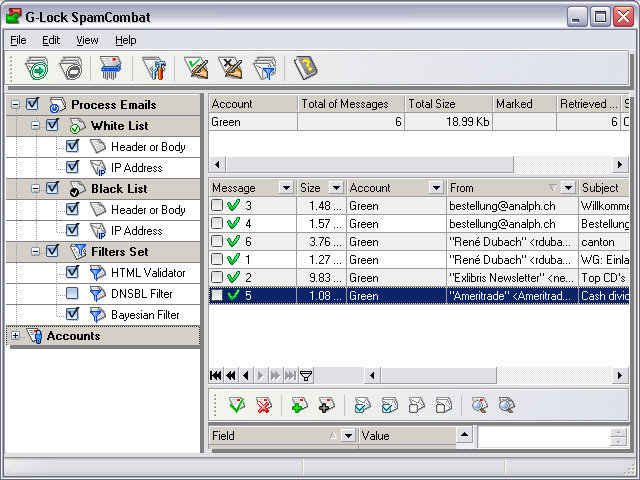The height and width of the screenshot is (480, 640).
Task: Open the Field column dropdown
Action: tap(348, 436)
